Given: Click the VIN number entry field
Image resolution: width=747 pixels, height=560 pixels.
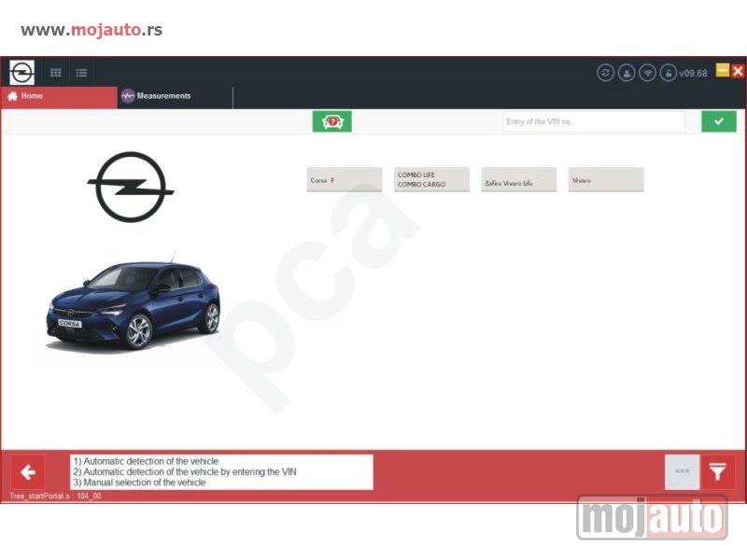Looking at the screenshot, I should pos(594,121).
